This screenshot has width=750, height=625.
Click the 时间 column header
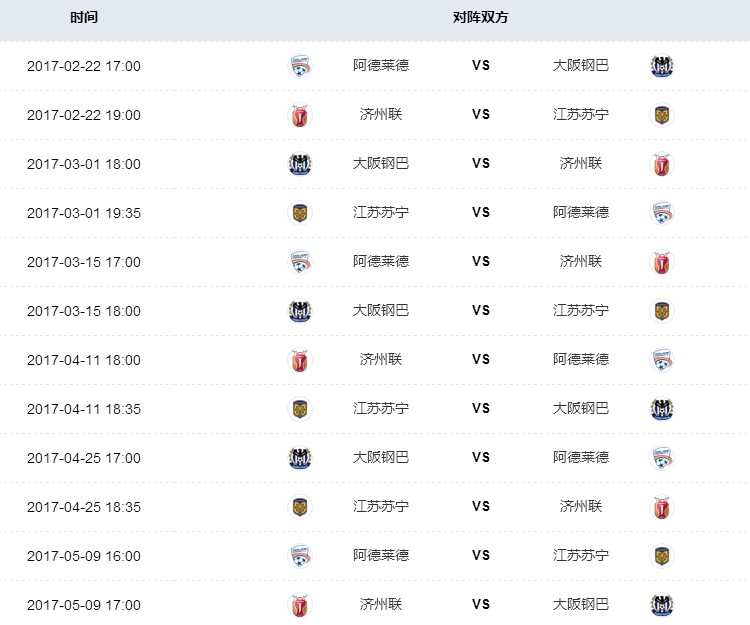pos(84,18)
